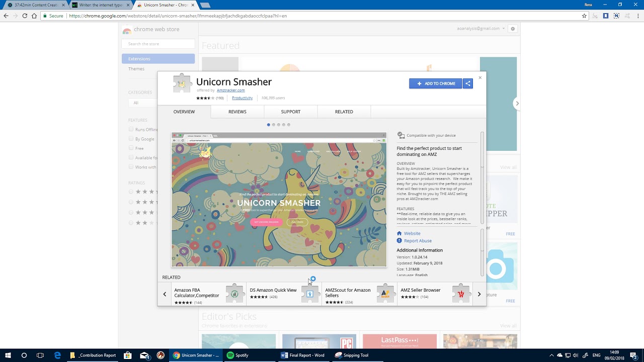This screenshot has width=644, height=362.
Task: Show previous related extensions with left arrow
Action: (x=165, y=294)
